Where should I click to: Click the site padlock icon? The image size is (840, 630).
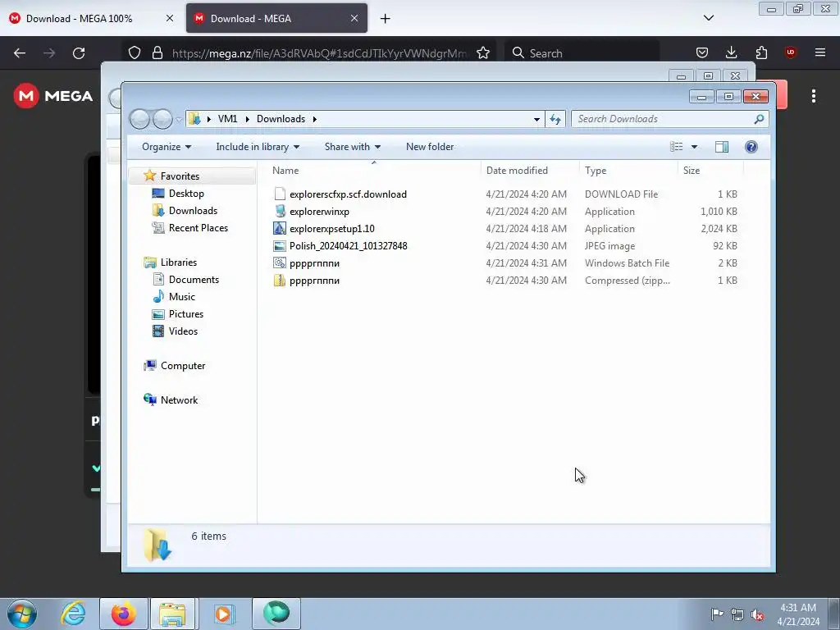tap(157, 53)
